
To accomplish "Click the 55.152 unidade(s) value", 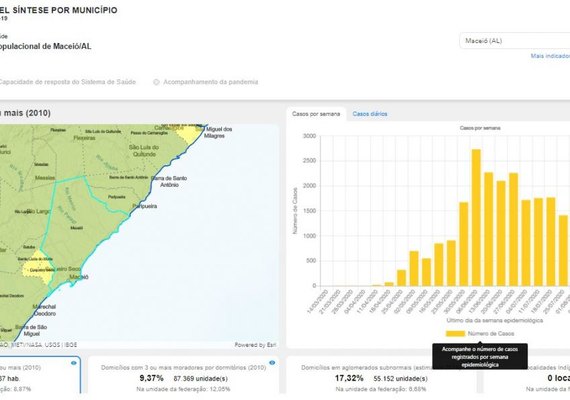I will [x=400, y=379].
